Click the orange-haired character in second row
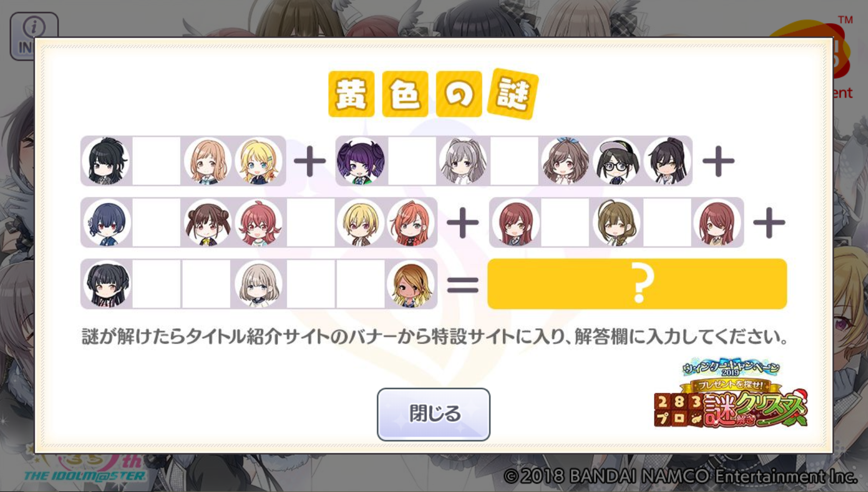The image size is (868, 492). point(411,223)
